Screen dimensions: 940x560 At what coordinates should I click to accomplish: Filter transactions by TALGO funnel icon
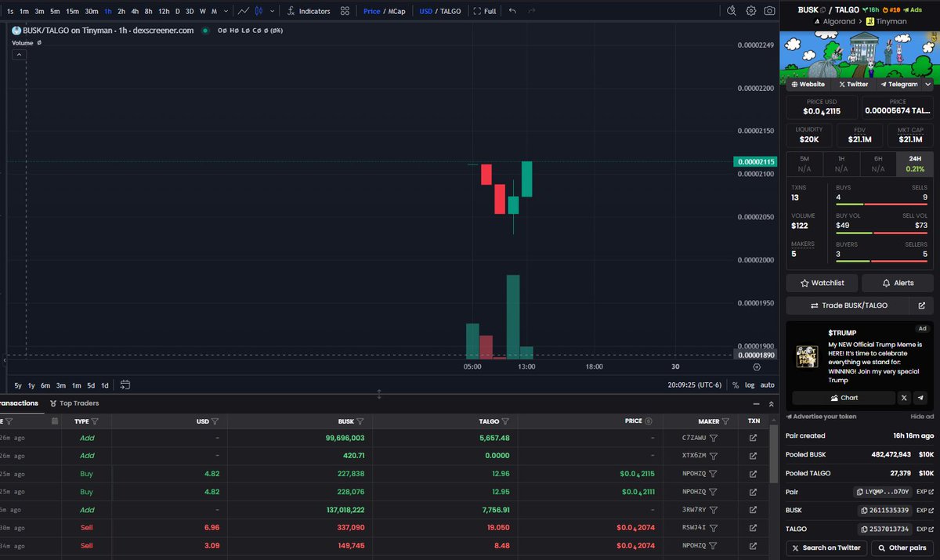[x=505, y=421]
